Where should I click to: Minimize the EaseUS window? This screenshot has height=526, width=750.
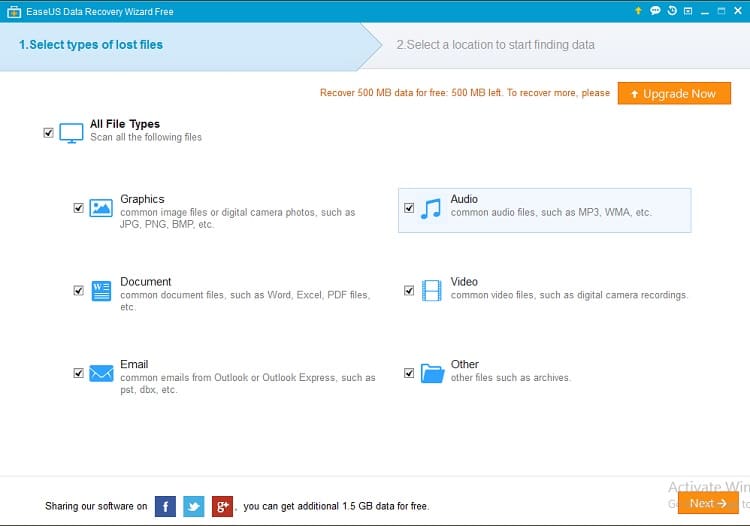[x=705, y=11]
